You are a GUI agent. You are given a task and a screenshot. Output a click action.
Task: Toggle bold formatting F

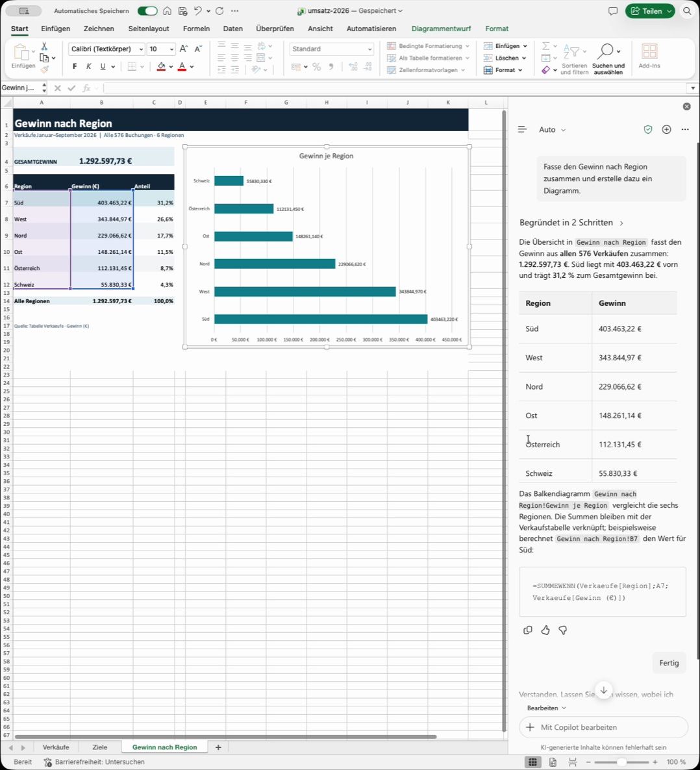(75, 66)
